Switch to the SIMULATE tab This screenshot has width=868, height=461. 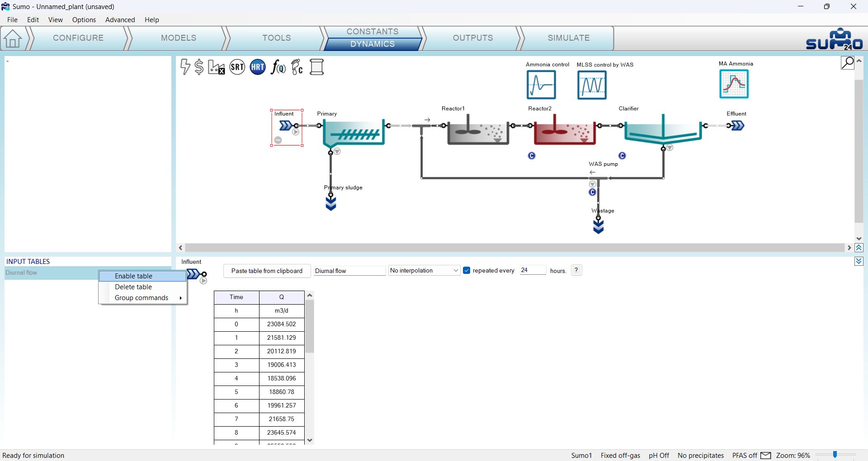coord(569,38)
